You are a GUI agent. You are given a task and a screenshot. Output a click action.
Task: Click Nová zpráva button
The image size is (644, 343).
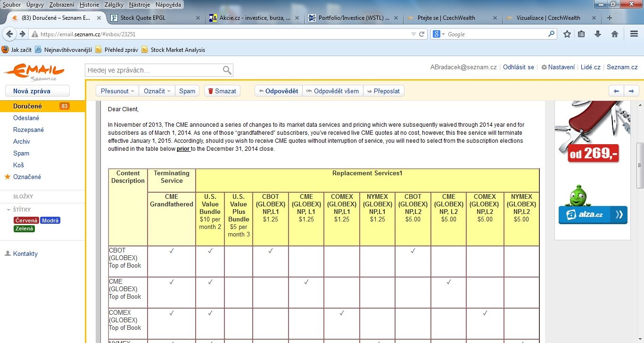coord(37,91)
